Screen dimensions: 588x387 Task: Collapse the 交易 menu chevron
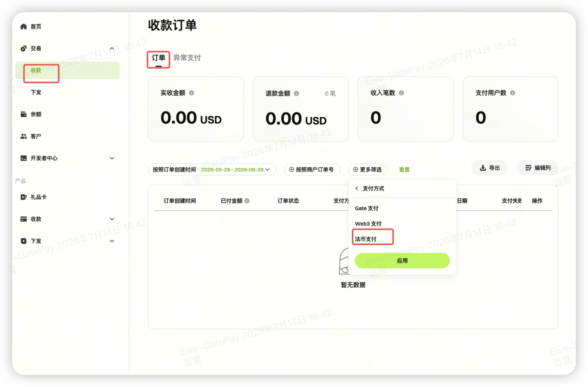coord(112,48)
